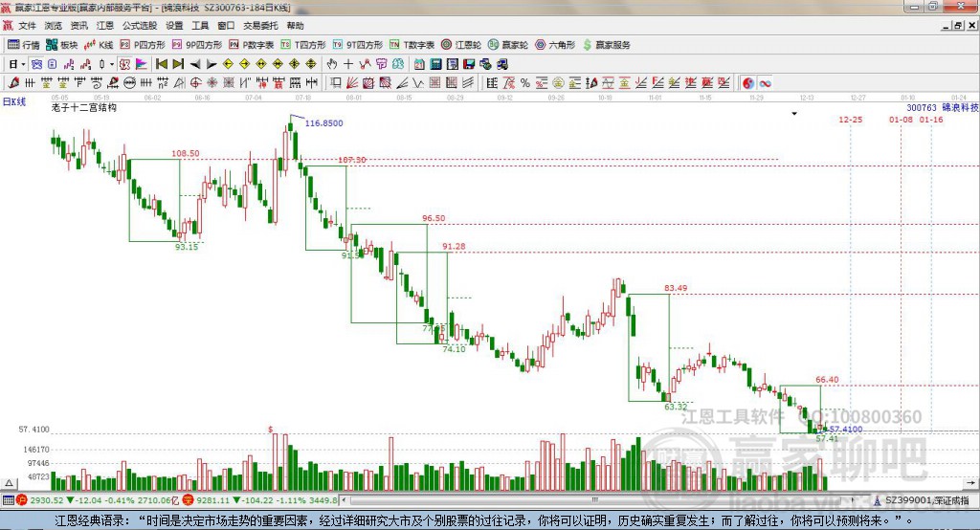Viewport: 980px width, 530px height.
Task: Click the scrollbar left arrow
Action: [x=344, y=500]
